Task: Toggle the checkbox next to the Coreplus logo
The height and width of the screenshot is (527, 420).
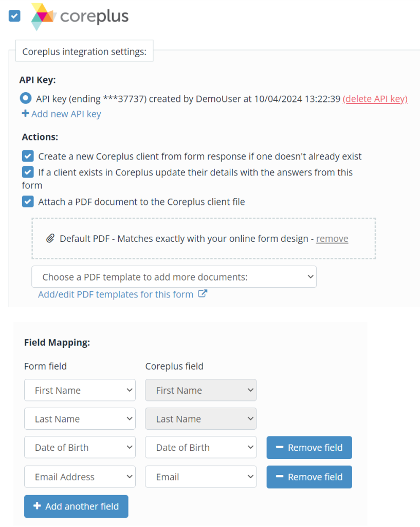Action: [x=14, y=16]
